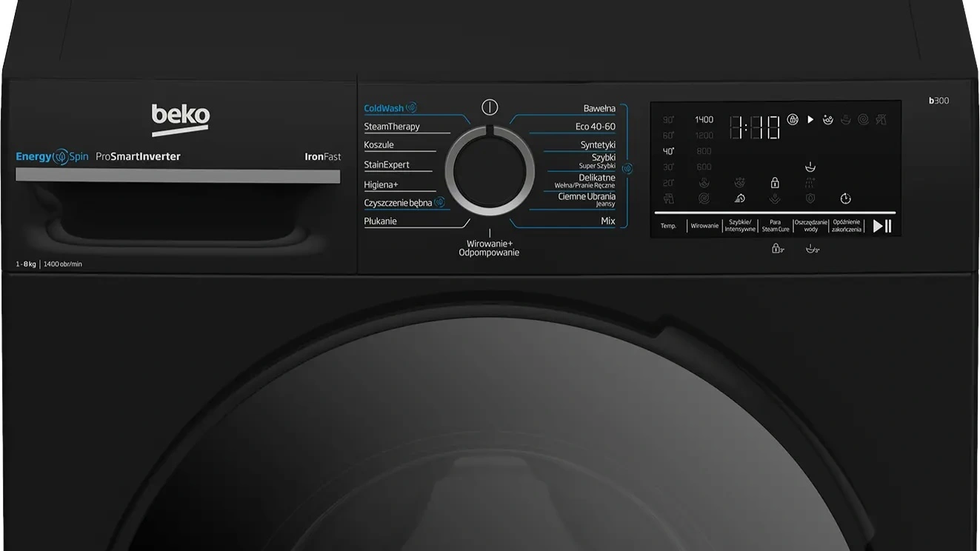Click the blue swirl icon beside the program bracket
Viewport: 980px width, 551px height.
click(627, 169)
